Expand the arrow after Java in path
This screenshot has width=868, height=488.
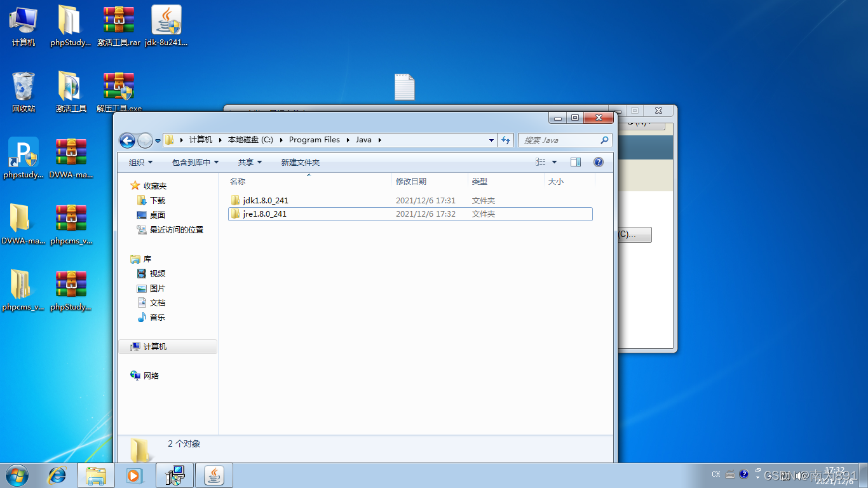[379, 140]
